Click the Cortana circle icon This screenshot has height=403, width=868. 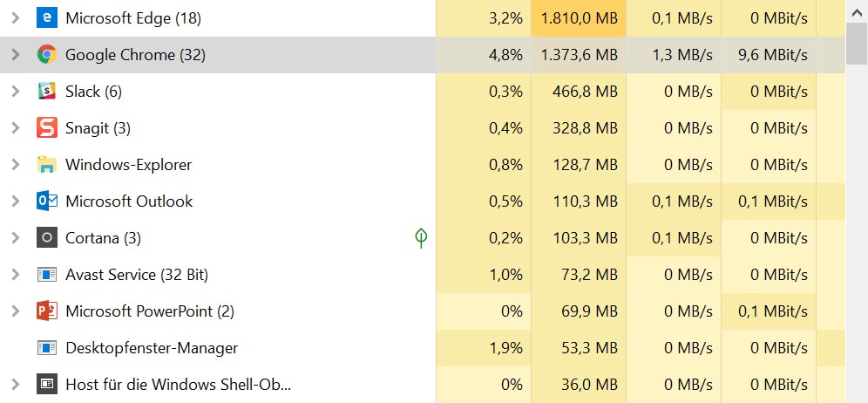47,238
